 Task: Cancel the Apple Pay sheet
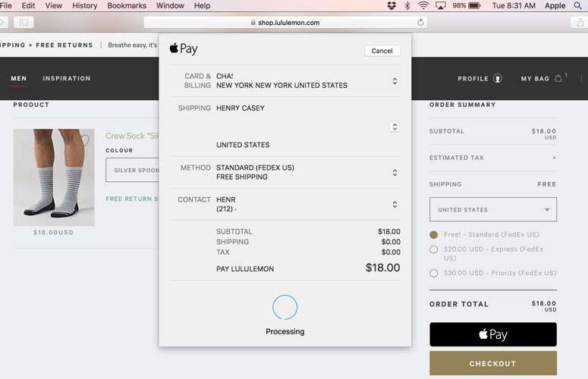coord(382,51)
